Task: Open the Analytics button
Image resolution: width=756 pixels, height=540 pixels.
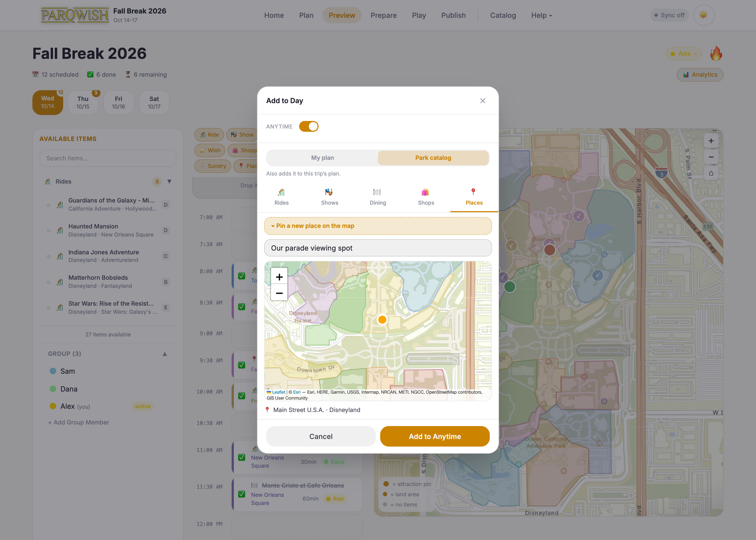Action: 700,75
